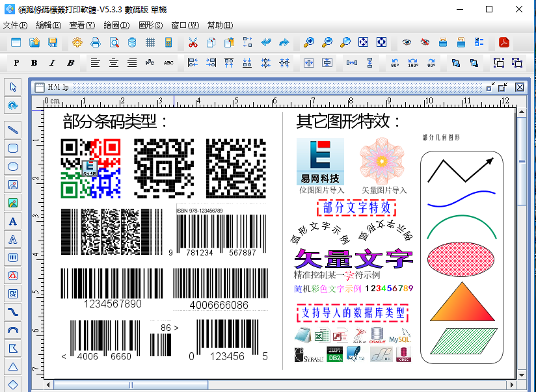Toggle the grid display icon
Screen dimensions: 536x392
tap(150, 42)
